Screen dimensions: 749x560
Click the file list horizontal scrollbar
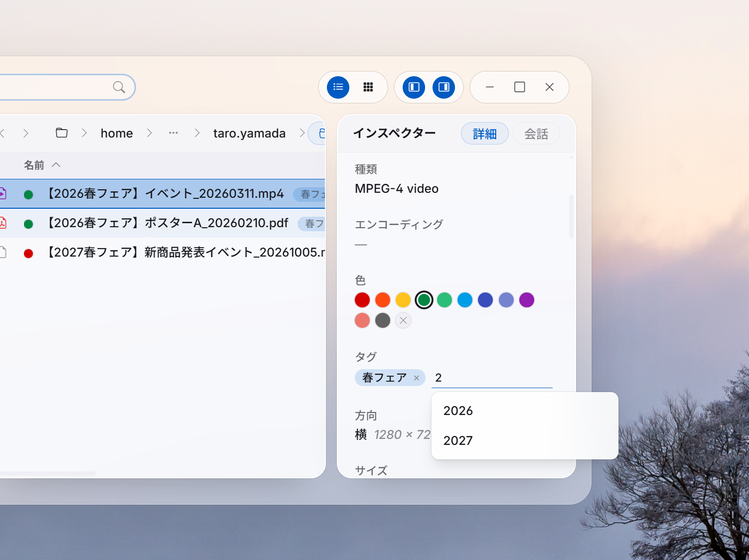[x=47, y=473]
